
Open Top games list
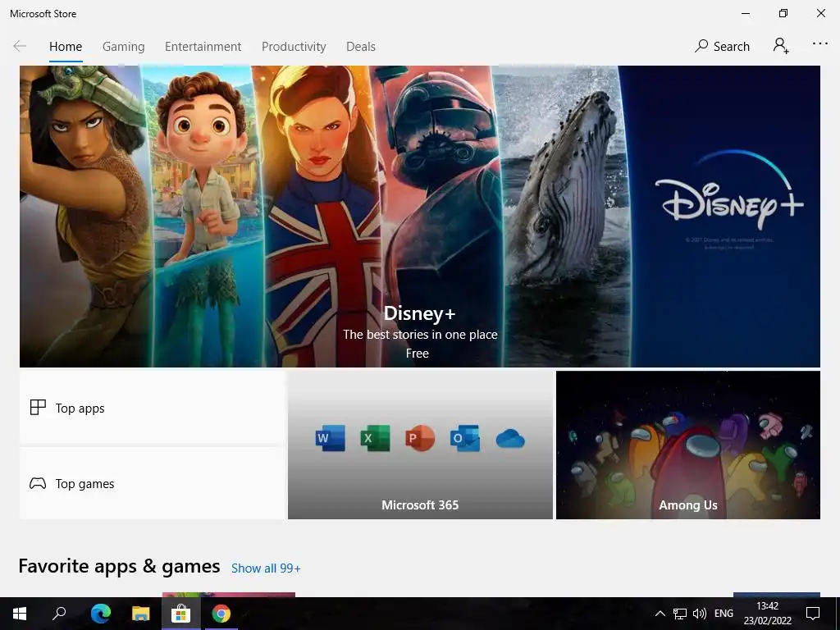pyautogui.click(x=152, y=483)
